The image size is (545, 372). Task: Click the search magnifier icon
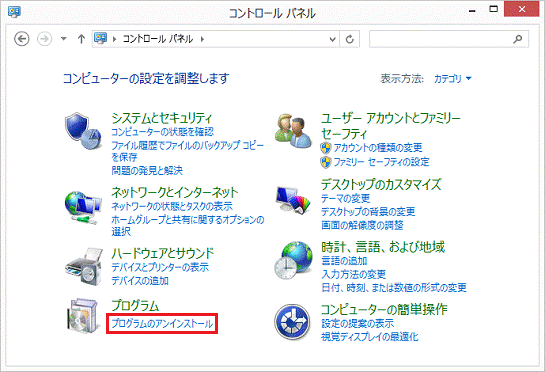pyautogui.click(x=518, y=39)
